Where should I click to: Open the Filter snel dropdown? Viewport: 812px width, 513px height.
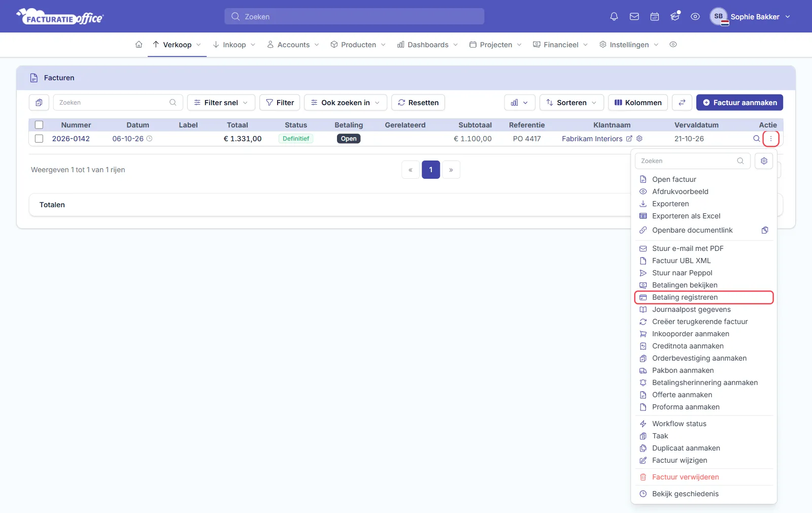click(x=221, y=103)
